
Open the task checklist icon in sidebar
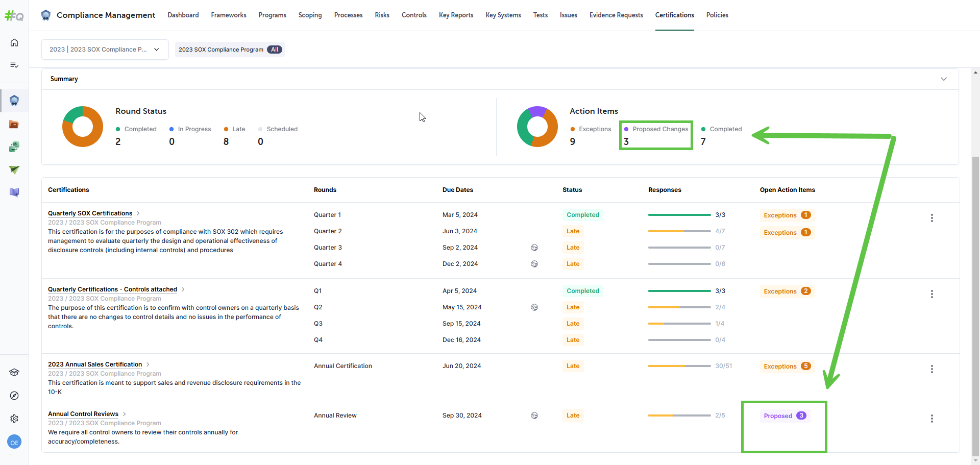tap(14, 65)
